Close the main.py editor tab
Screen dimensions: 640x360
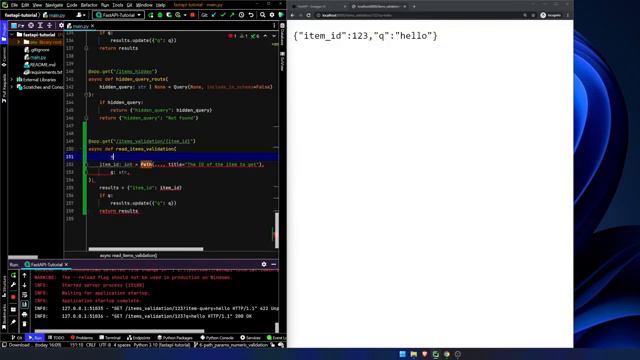93,26
